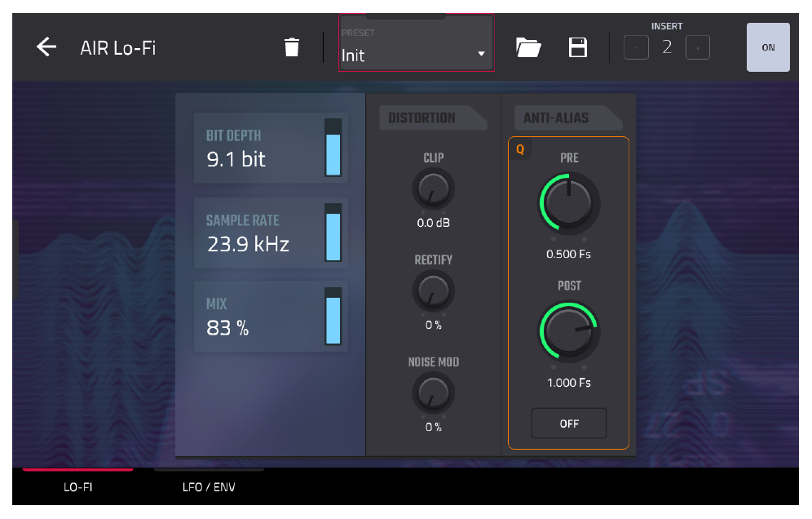Toggle the anti-alias OFF button

pyautogui.click(x=568, y=424)
